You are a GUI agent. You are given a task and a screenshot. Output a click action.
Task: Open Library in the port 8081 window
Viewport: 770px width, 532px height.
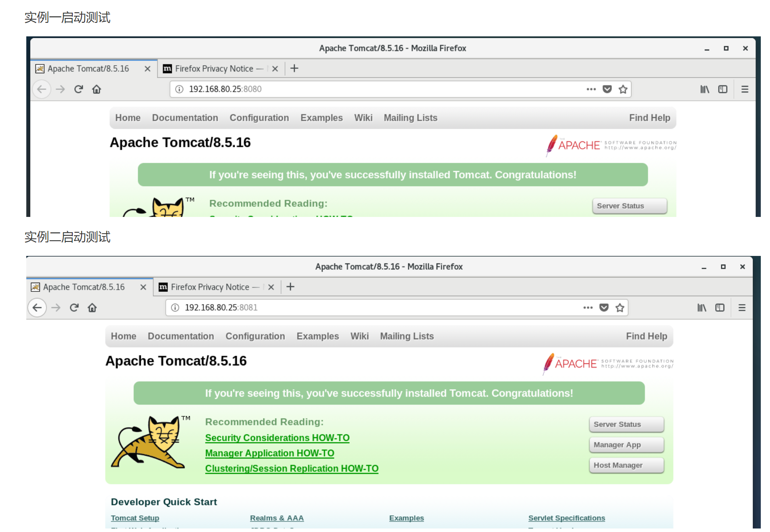(x=702, y=308)
